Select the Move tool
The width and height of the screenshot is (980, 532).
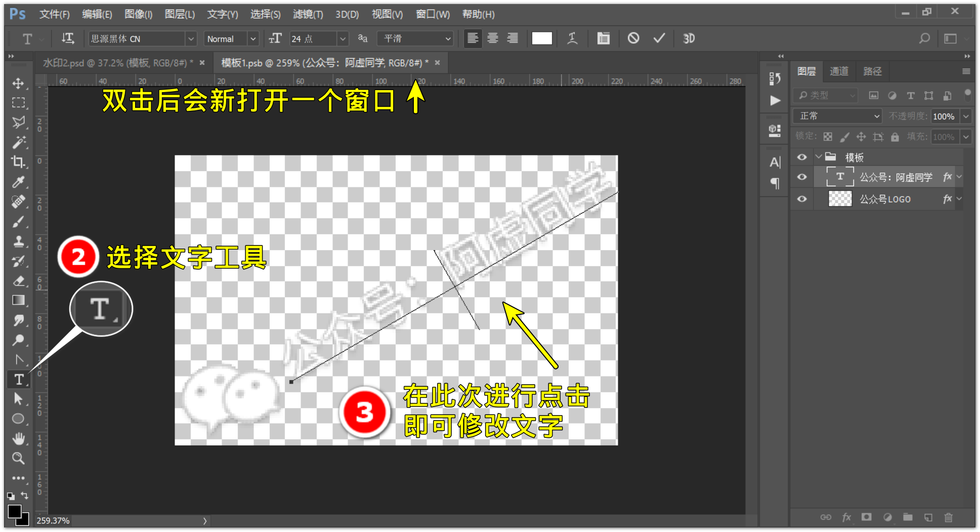[19, 83]
